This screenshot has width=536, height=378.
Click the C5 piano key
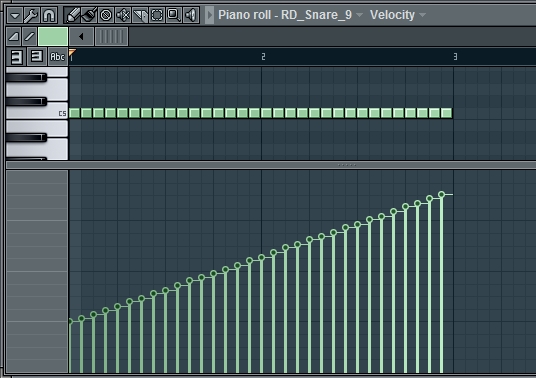[37, 111]
